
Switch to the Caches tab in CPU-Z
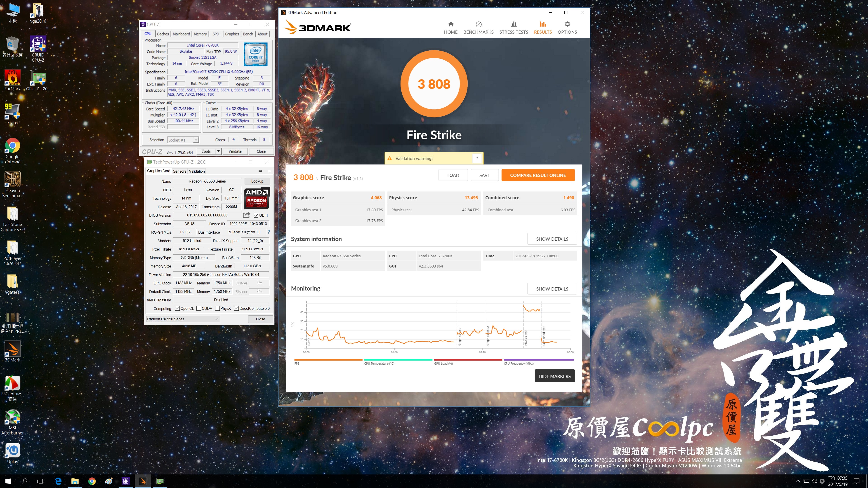pos(163,34)
